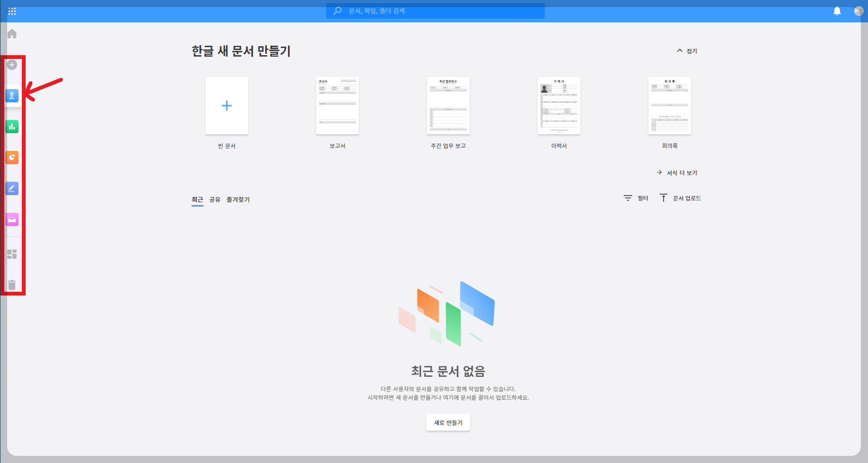Open the green spreadsheet chart sidebar icon

[x=12, y=127]
